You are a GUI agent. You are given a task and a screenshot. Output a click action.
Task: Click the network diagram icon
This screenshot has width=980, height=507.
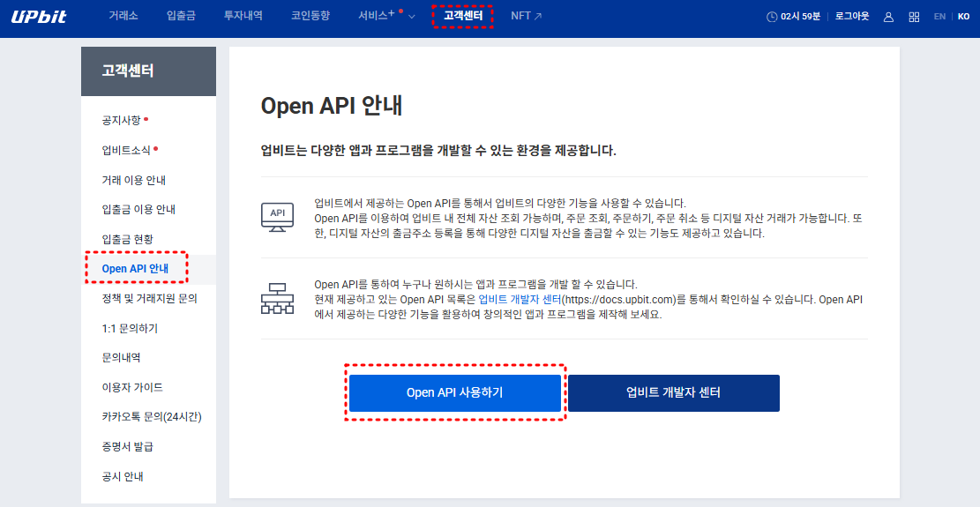(x=277, y=298)
